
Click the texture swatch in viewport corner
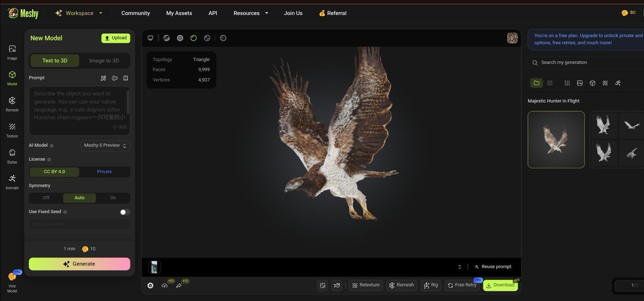point(513,38)
